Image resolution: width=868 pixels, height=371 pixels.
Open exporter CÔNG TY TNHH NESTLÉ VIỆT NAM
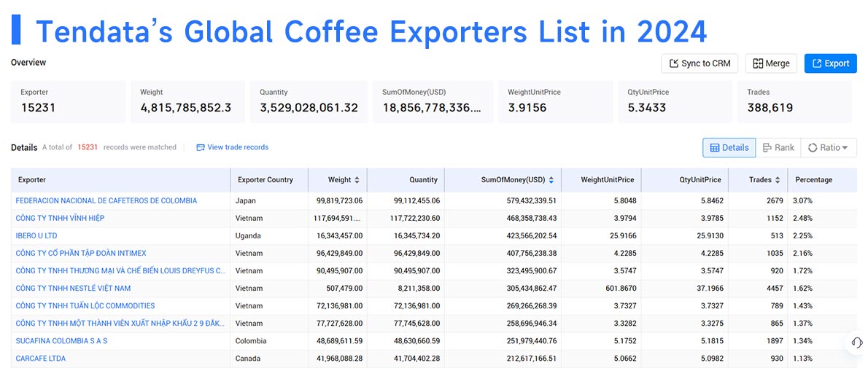pos(73,288)
